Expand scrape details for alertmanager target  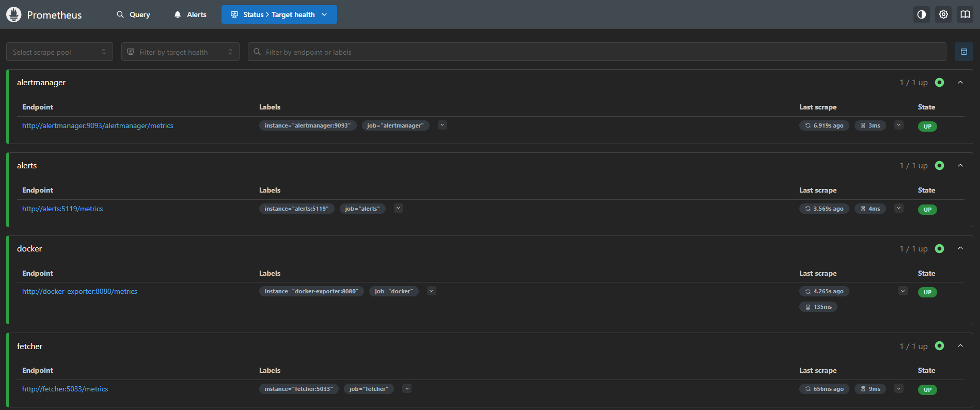click(x=899, y=125)
